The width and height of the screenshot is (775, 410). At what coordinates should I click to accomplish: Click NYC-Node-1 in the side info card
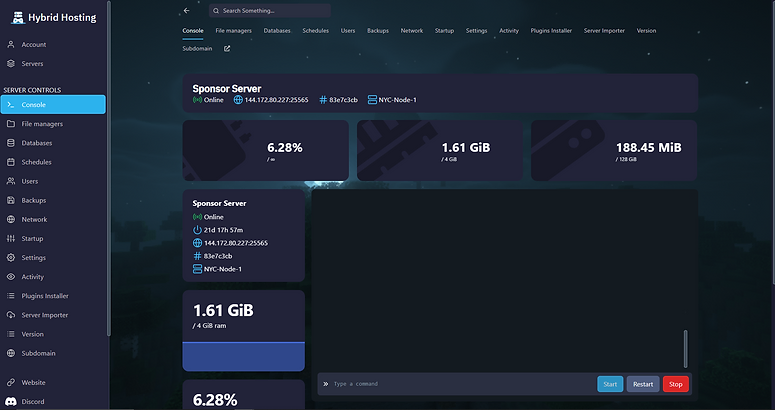point(223,269)
